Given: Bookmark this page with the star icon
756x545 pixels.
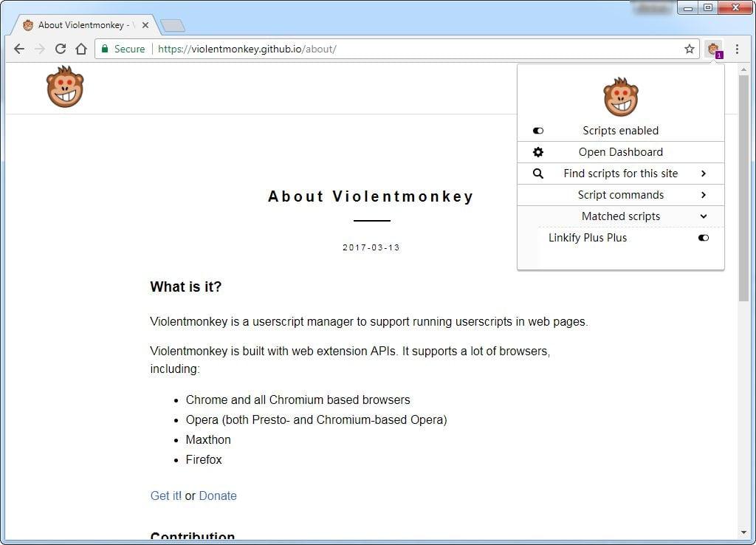Looking at the screenshot, I should point(690,49).
